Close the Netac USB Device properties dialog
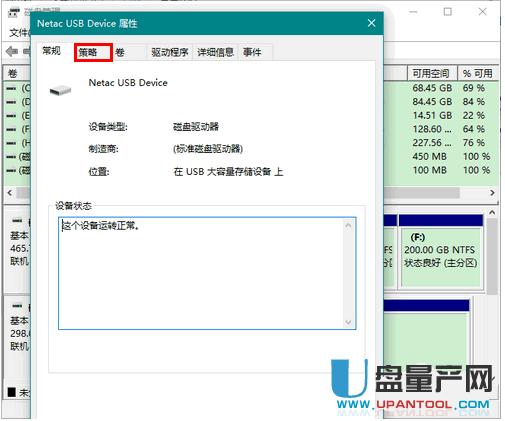Image resolution: width=505 pixels, height=421 pixels. pyautogui.click(x=371, y=23)
